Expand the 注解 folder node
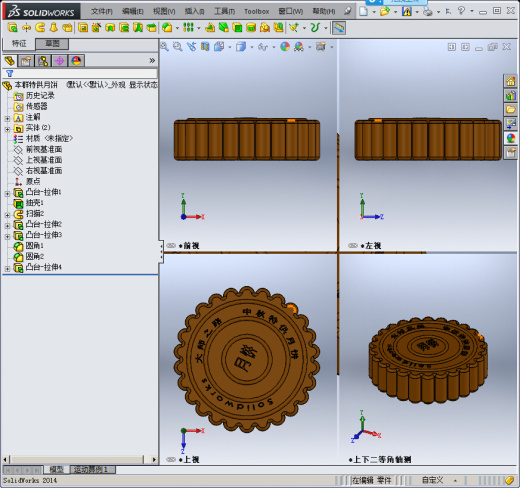This screenshot has height=488, width=520. coord(7,118)
